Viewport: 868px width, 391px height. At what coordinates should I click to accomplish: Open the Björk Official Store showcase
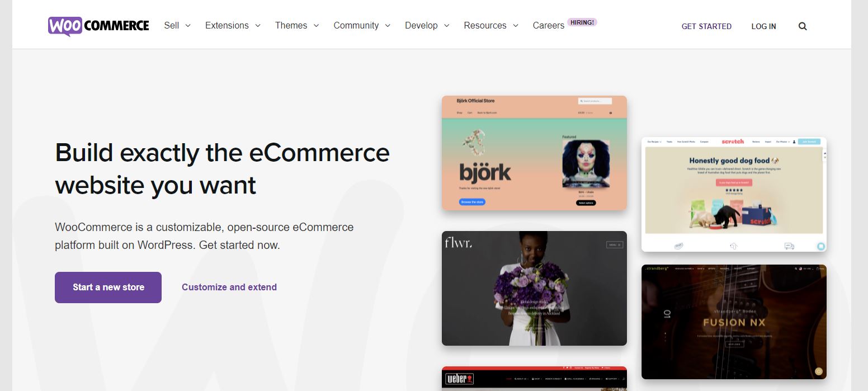pos(534,153)
